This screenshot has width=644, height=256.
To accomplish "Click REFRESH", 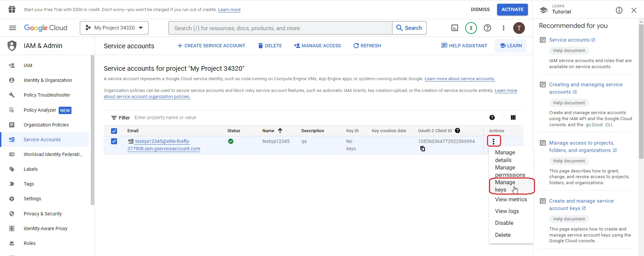I will click(x=367, y=46).
